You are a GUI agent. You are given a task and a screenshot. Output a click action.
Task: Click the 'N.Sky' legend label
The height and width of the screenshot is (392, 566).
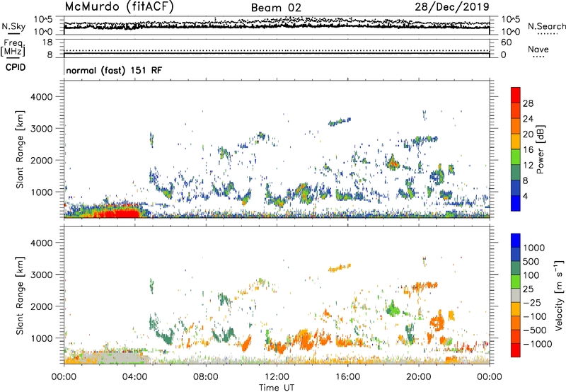pyautogui.click(x=13, y=26)
